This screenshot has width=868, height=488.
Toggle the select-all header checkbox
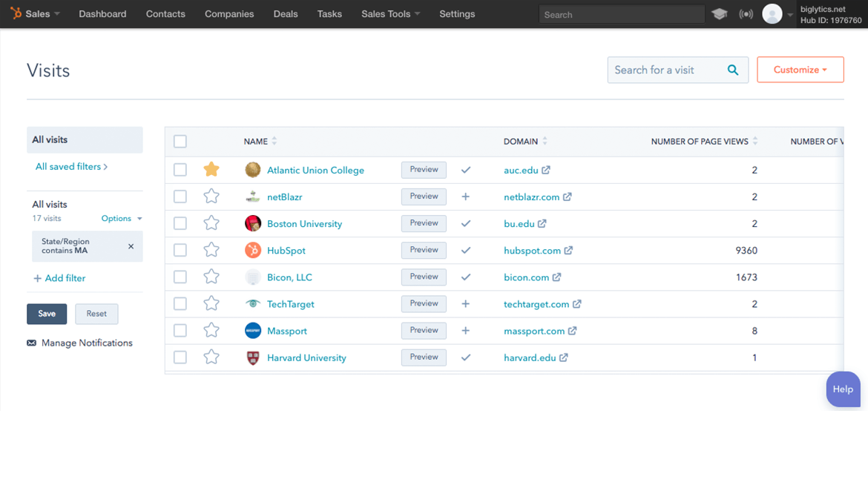[180, 141]
